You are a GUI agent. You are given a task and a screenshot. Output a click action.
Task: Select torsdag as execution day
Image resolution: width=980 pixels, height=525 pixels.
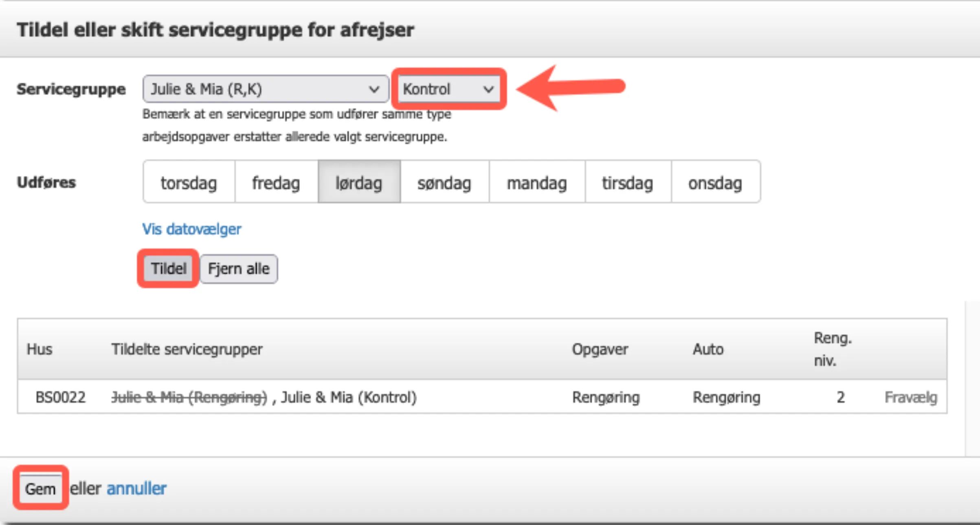click(188, 182)
